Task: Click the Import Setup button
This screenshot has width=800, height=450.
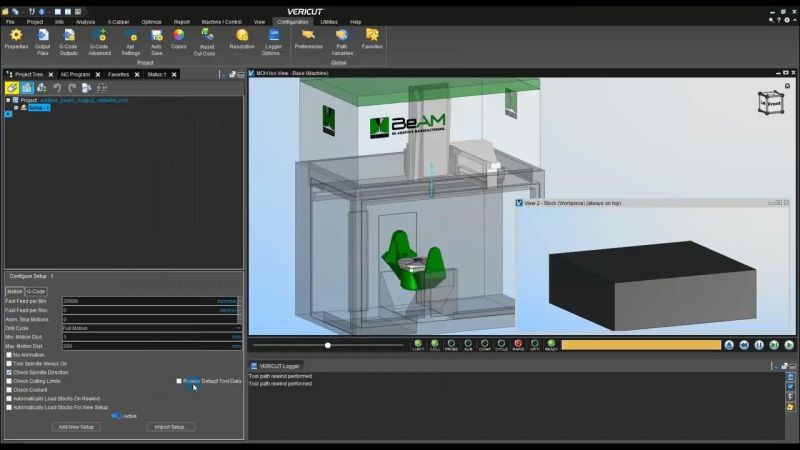Action: pyautogui.click(x=171, y=427)
